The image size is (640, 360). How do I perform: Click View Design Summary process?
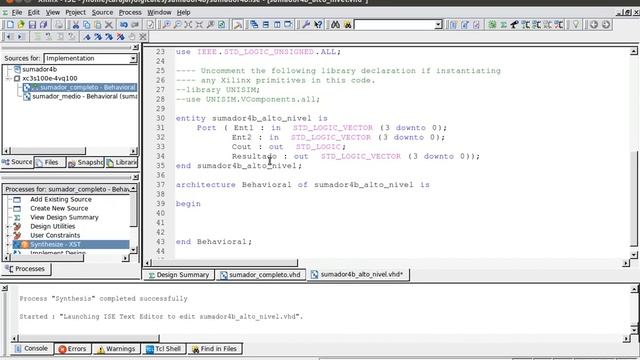point(64,217)
